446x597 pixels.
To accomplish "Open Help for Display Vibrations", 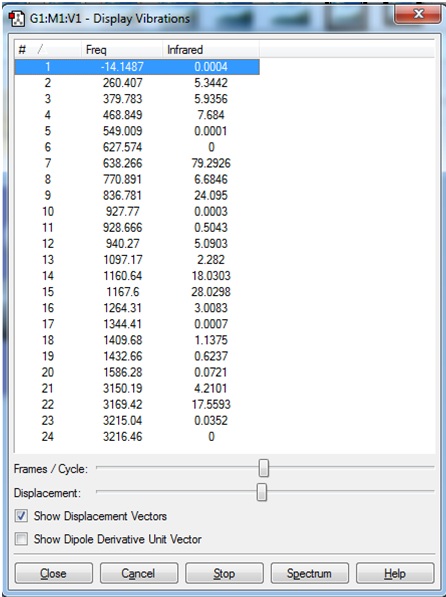I will click(x=395, y=573).
